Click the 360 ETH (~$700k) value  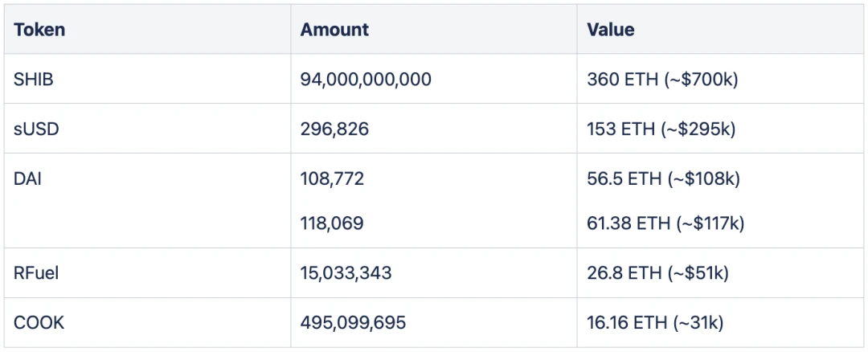662,80
